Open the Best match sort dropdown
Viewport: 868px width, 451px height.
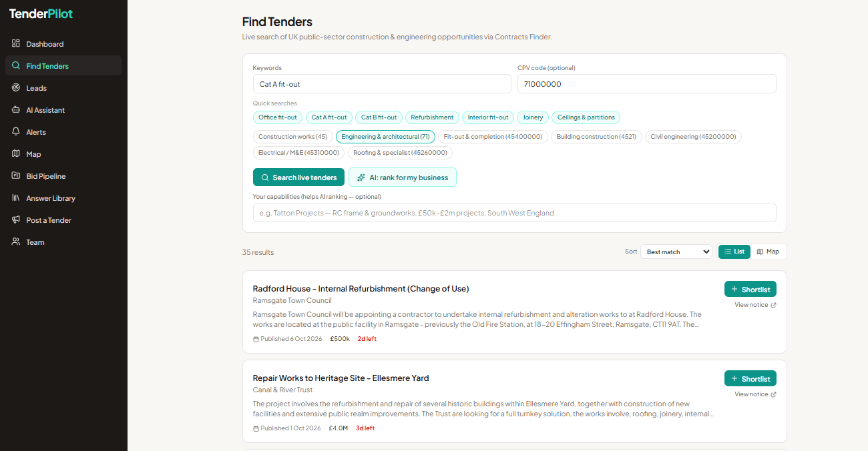click(676, 252)
